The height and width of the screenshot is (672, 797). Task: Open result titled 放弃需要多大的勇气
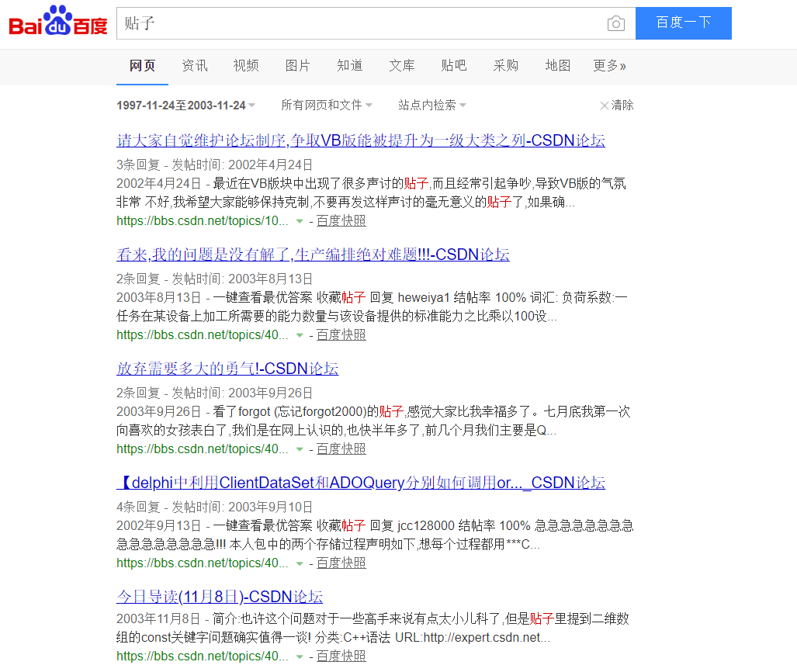coord(227,369)
